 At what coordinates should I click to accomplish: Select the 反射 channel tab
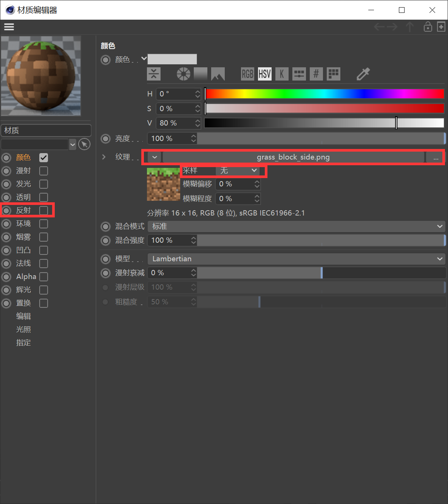(x=23, y=211)
